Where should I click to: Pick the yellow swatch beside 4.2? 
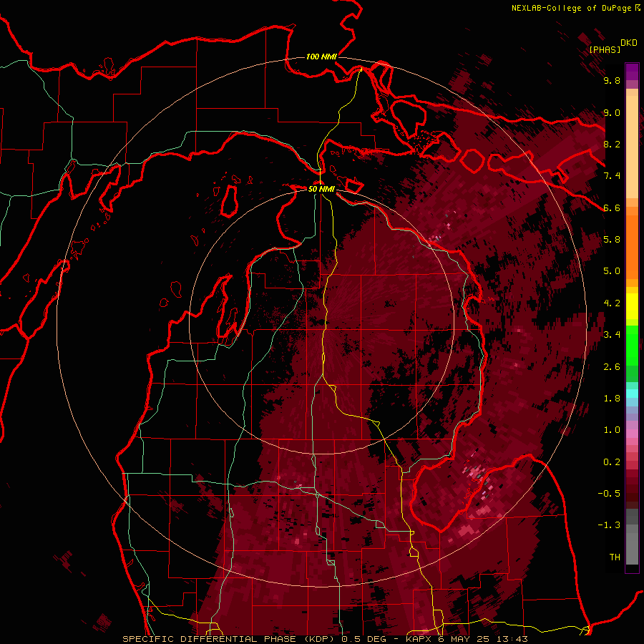coord(632,305)
